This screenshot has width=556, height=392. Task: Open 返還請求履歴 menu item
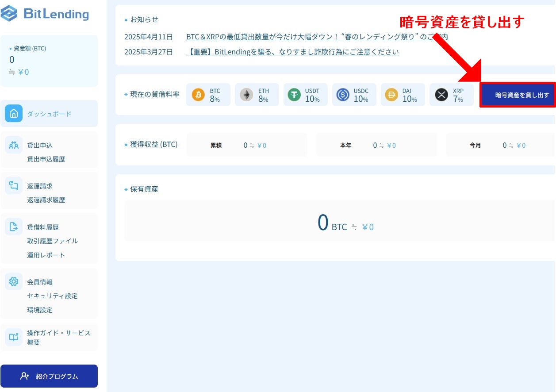point(46,200)
